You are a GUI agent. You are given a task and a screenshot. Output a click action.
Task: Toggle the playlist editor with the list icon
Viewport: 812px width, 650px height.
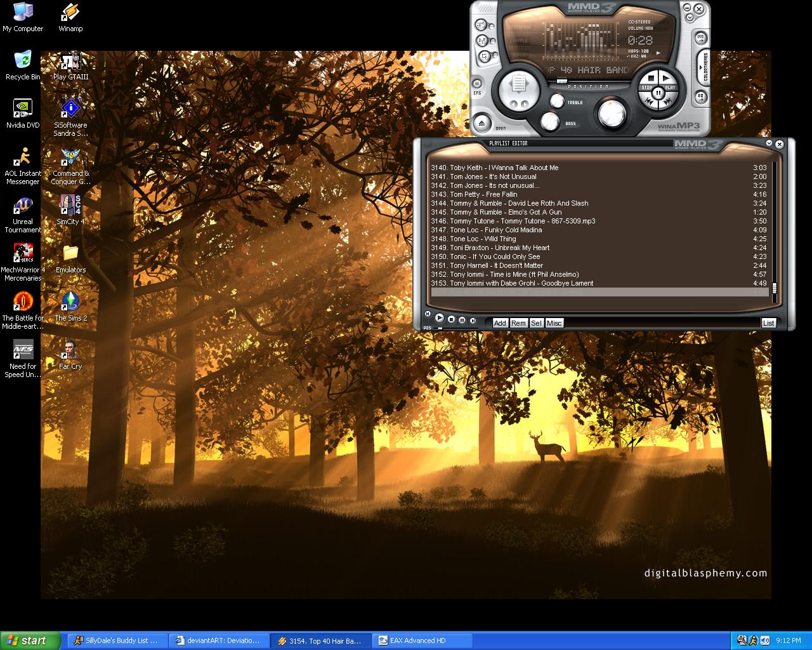click(x=519, y=83)
